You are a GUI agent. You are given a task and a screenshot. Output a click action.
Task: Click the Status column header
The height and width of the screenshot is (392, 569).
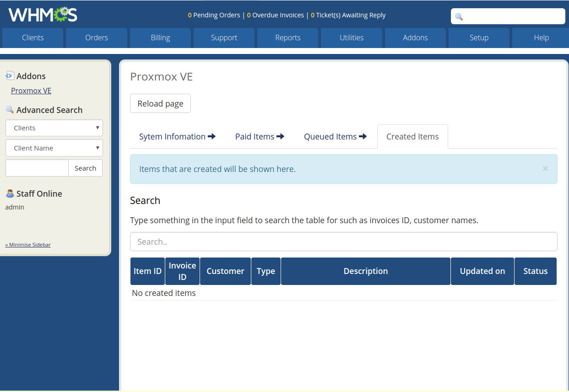coord(536,271)
